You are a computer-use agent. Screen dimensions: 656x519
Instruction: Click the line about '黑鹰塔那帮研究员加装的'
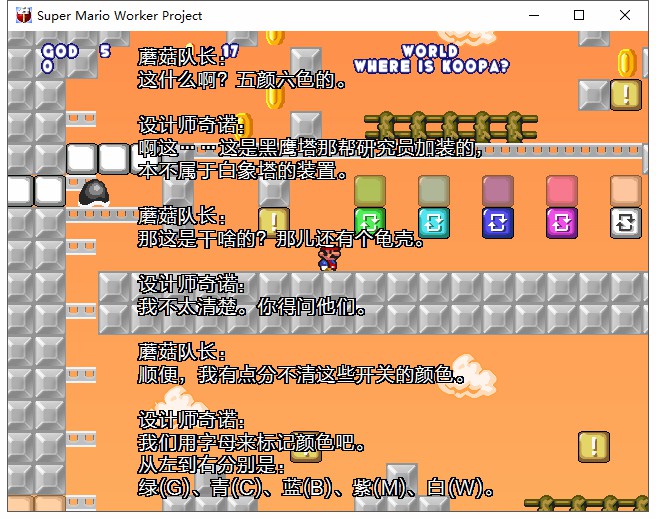310,148
